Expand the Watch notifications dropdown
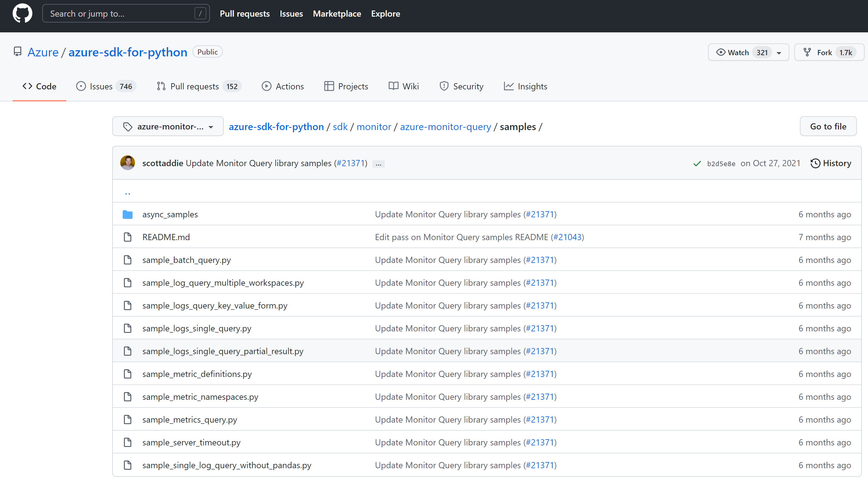Viewport: 868px width, 479px height. 779,52
